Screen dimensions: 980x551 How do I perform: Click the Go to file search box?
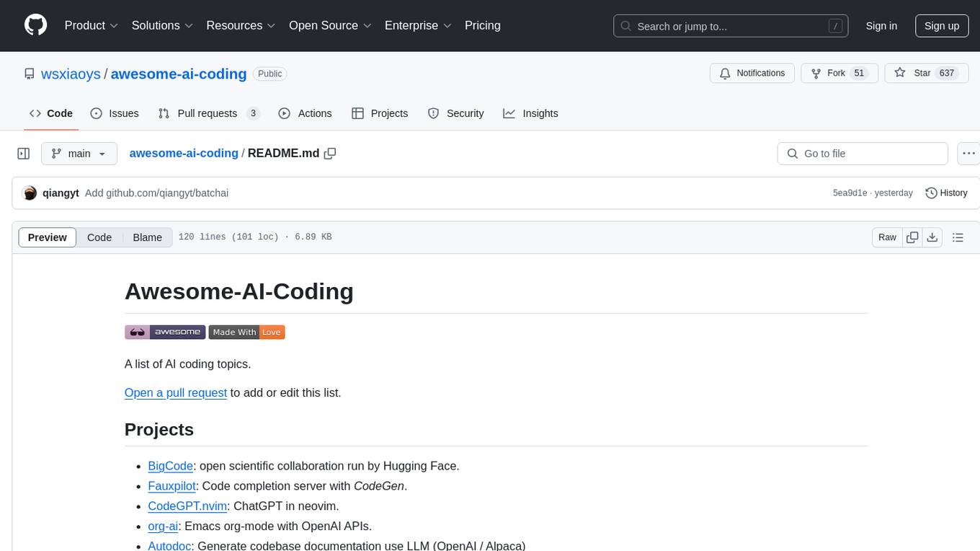point(863,154)
